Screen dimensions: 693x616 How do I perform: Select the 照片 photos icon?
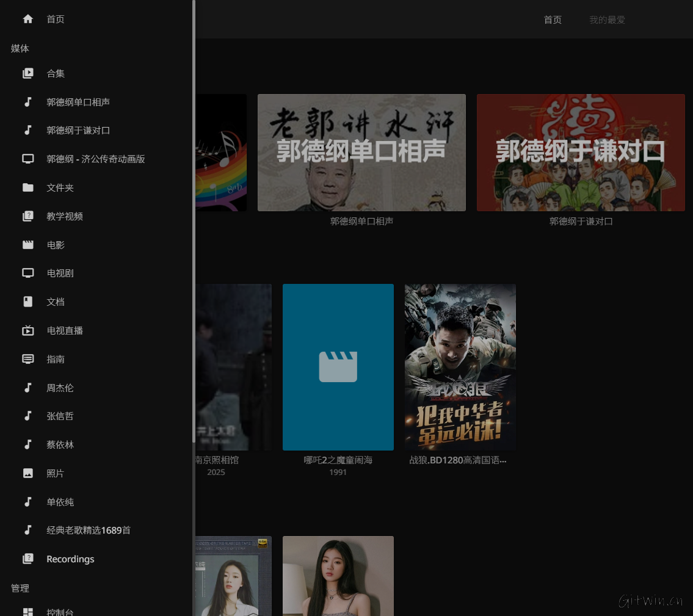27,473
